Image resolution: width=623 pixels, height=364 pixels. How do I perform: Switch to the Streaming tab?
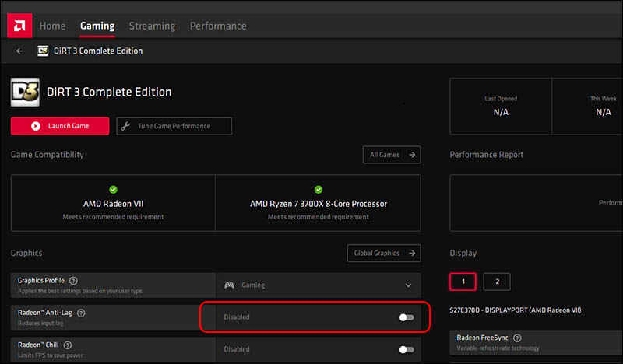(x=152, y=26)
